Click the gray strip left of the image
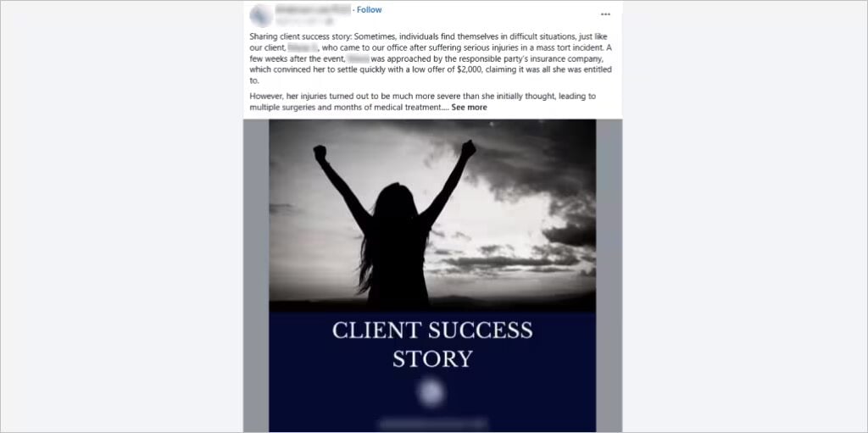This screenshot has width=868, height=433. coord(256,275)
